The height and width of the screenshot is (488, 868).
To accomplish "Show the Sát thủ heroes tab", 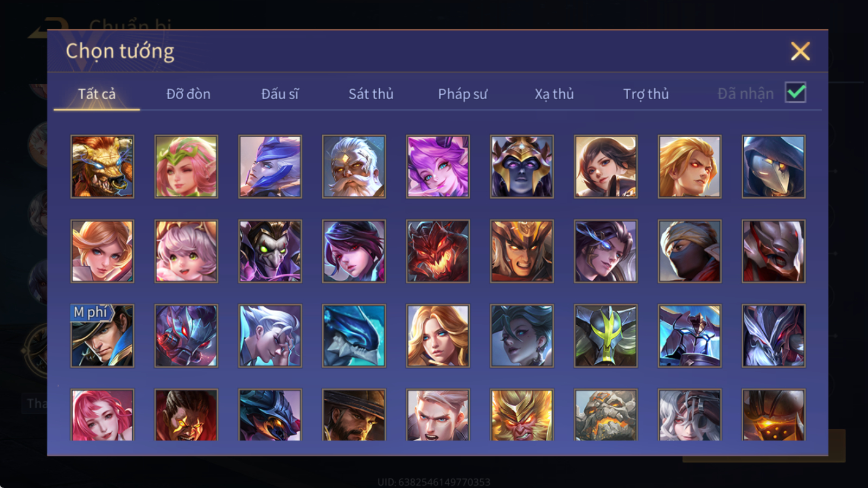I will [371, 94].
